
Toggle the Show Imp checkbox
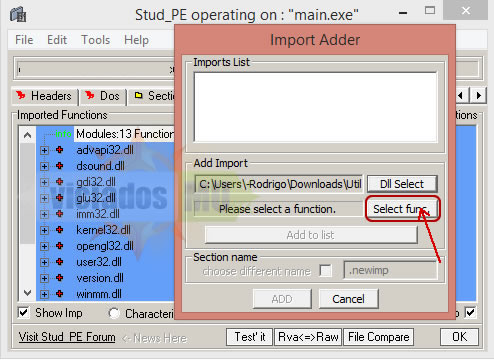pos(24,313)
